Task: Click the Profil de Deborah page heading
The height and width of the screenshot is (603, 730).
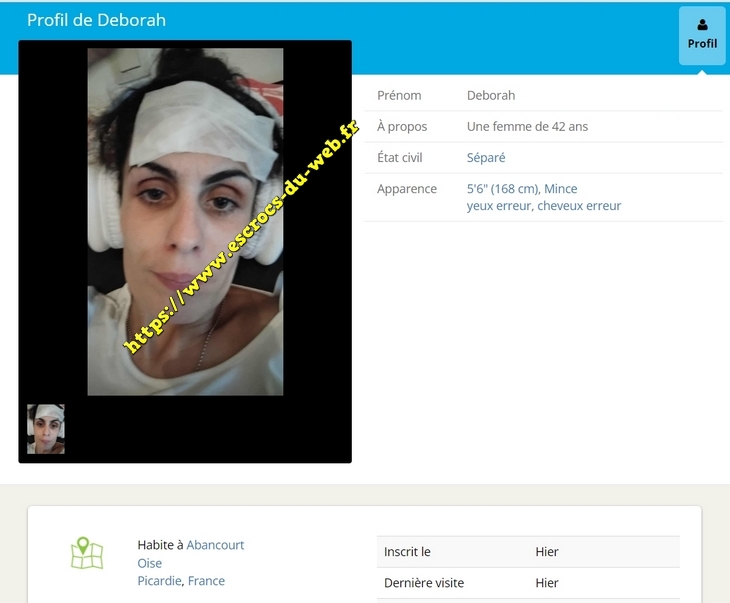Action: [x=96, y=20]
